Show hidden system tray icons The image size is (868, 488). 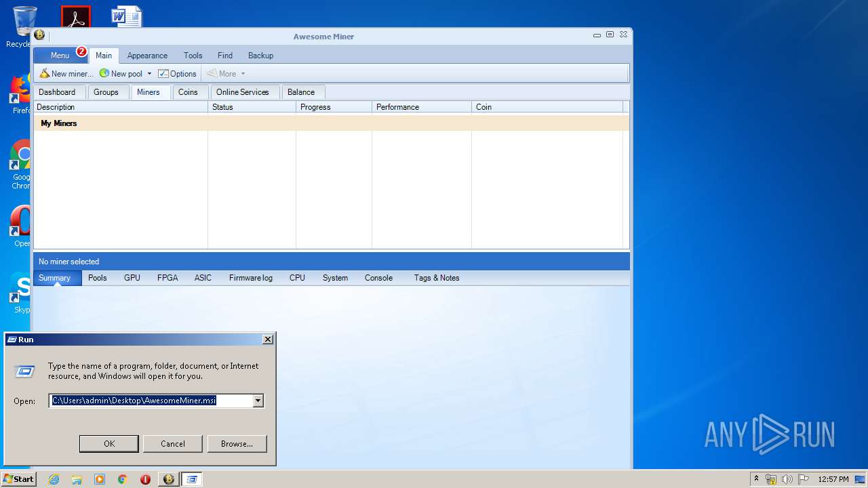click(756, 479)
